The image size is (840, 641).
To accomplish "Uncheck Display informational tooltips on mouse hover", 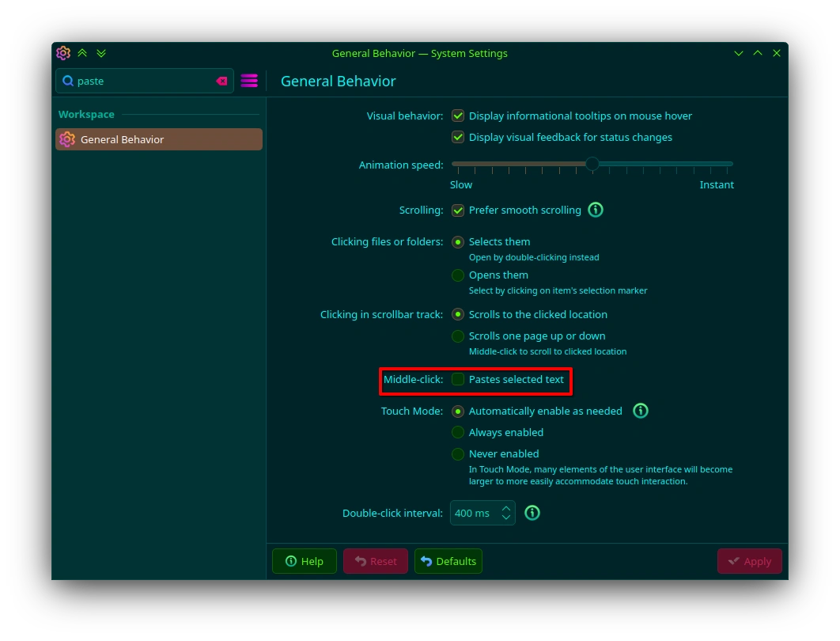I will (458, 116).
